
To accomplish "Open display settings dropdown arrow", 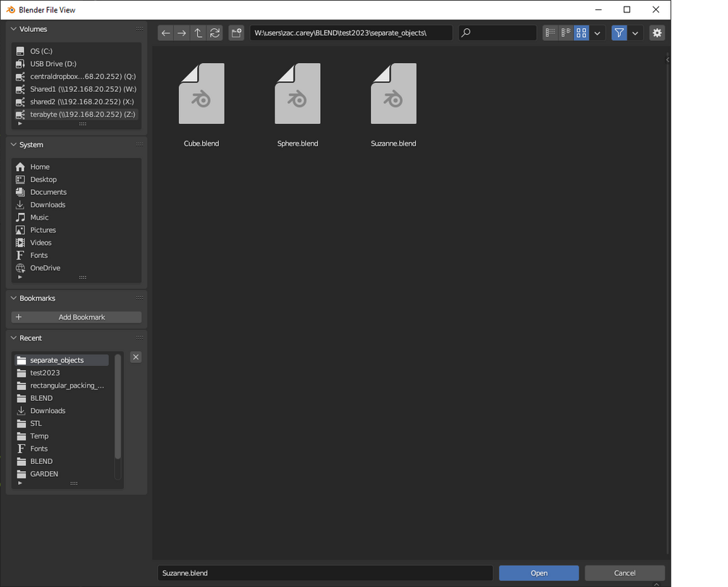I will point(598,33).
